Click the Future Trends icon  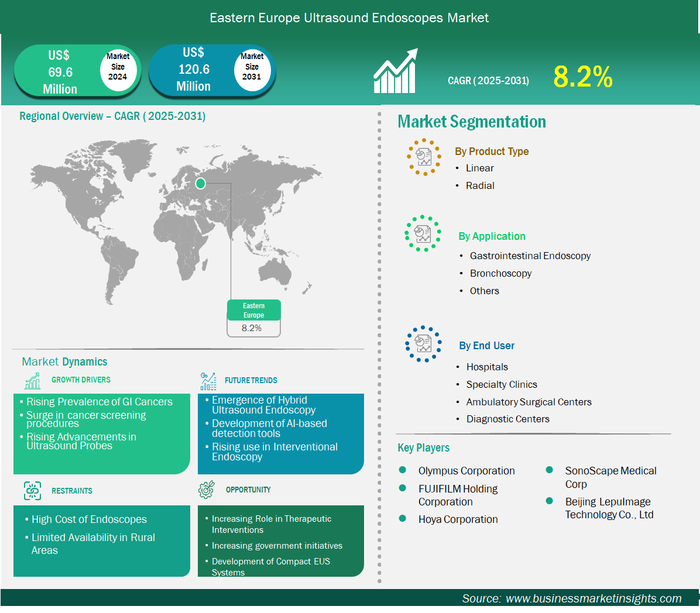208,381
